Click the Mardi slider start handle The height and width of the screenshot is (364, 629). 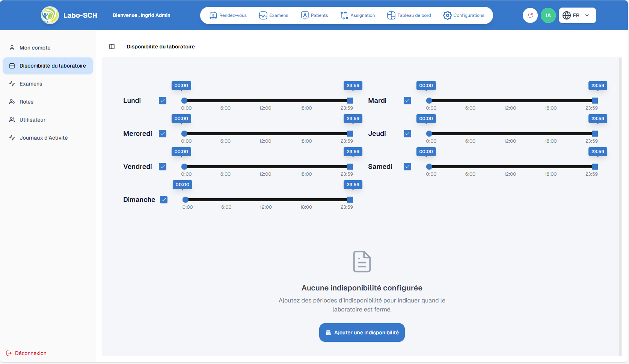coord(429,101)
